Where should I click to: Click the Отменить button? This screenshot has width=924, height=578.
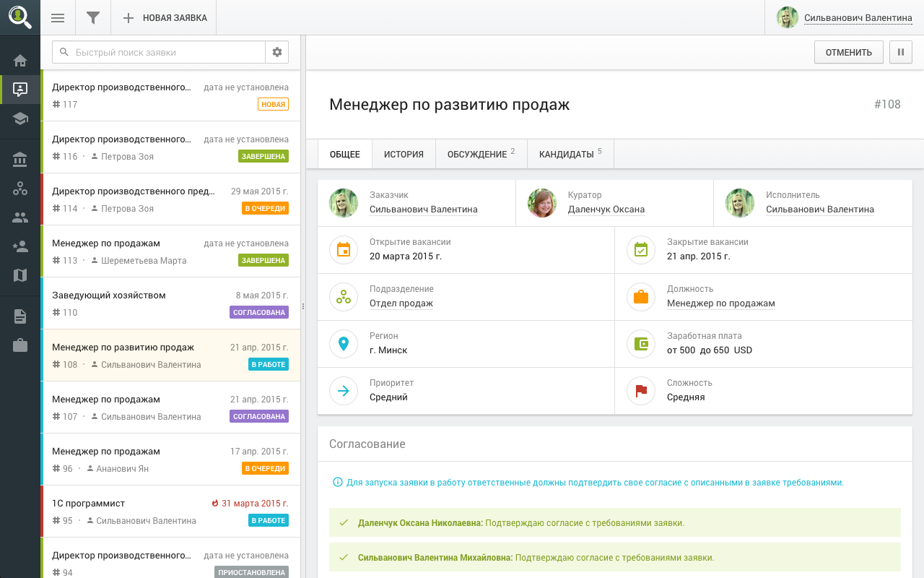point(848,52)
